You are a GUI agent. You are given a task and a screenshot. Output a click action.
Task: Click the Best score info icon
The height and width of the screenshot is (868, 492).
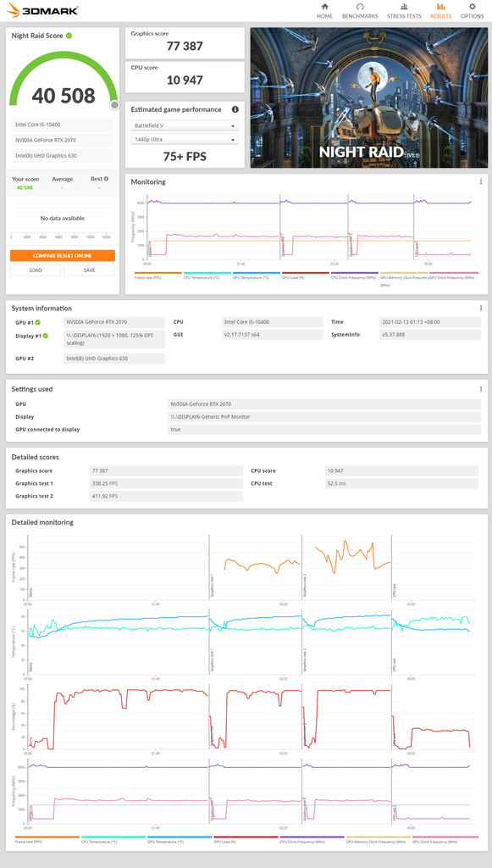106,179
